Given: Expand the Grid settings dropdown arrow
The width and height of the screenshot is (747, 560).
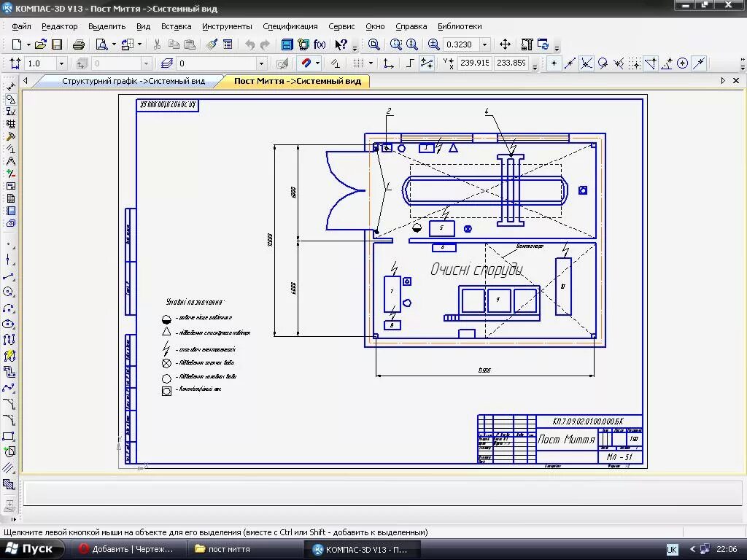Looking at the screenshot, I should click(371, 63).
